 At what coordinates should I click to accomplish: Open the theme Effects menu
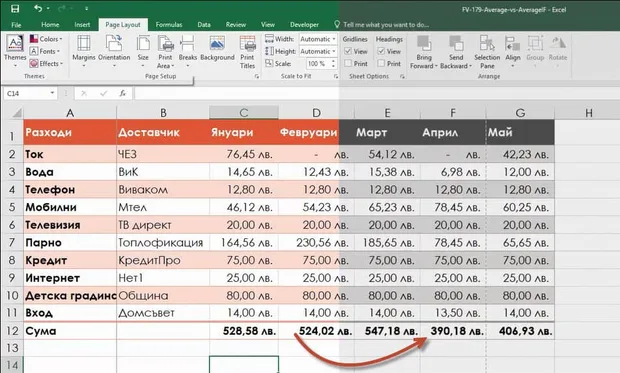click(x=46, y=63)
